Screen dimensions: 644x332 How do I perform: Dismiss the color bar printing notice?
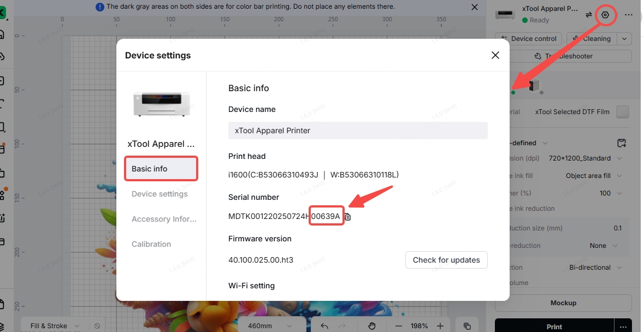474,7
